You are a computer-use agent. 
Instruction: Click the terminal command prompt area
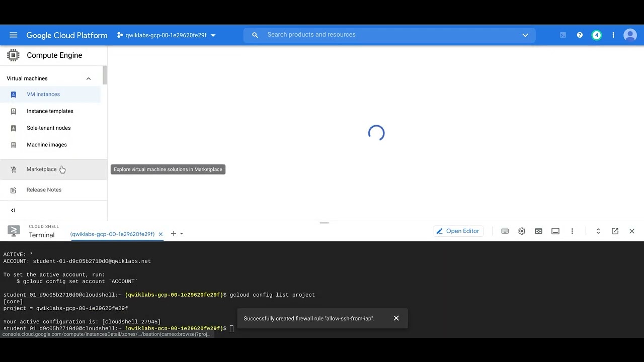coord(232,329)
